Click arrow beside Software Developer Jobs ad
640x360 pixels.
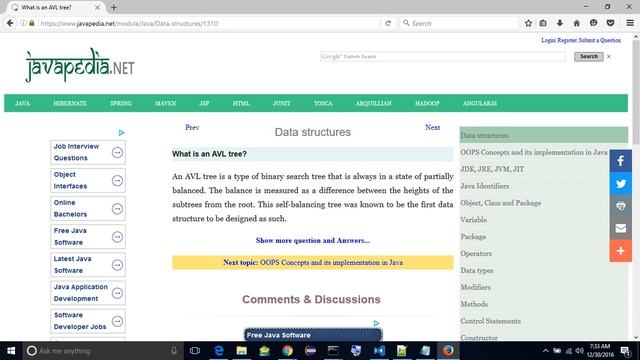click(117, 321)
